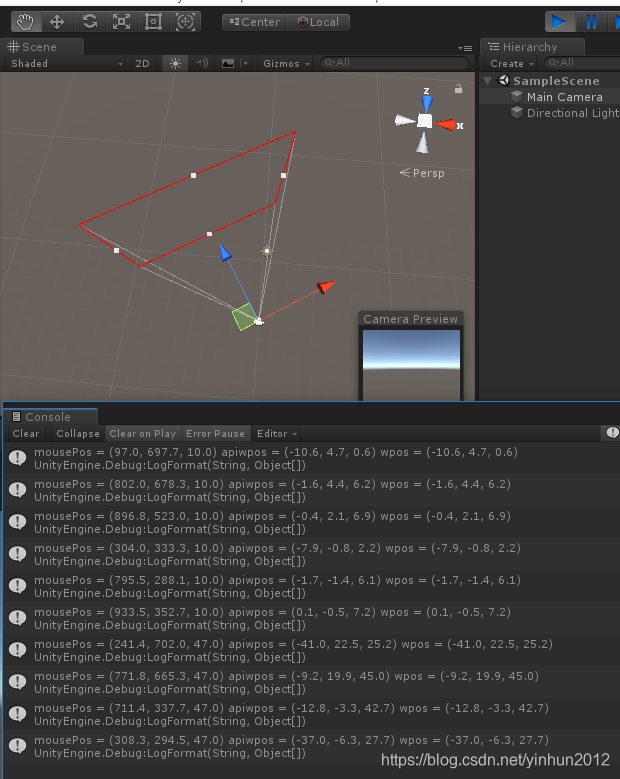The height and width of the screenshot is (779, 620).
Task: Open the scene effects dropdown arrow
Action: coord(245,64)
